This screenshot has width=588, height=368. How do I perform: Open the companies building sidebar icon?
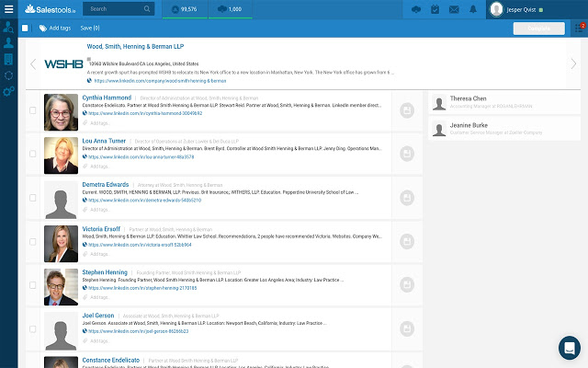(8, 59)
